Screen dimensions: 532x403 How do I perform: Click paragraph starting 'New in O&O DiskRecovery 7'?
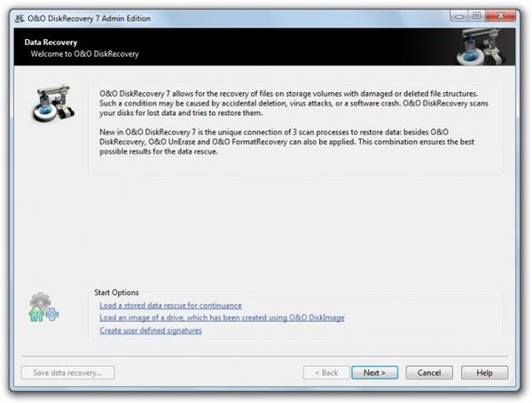click(x=286, y=142)
